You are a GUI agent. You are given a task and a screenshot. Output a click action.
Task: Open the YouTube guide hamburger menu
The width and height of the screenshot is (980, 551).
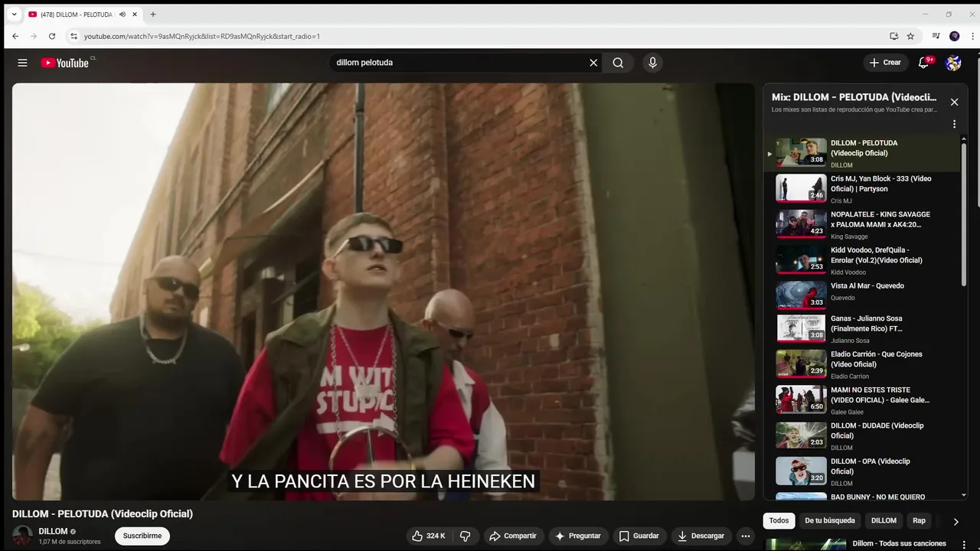[22, 63]
